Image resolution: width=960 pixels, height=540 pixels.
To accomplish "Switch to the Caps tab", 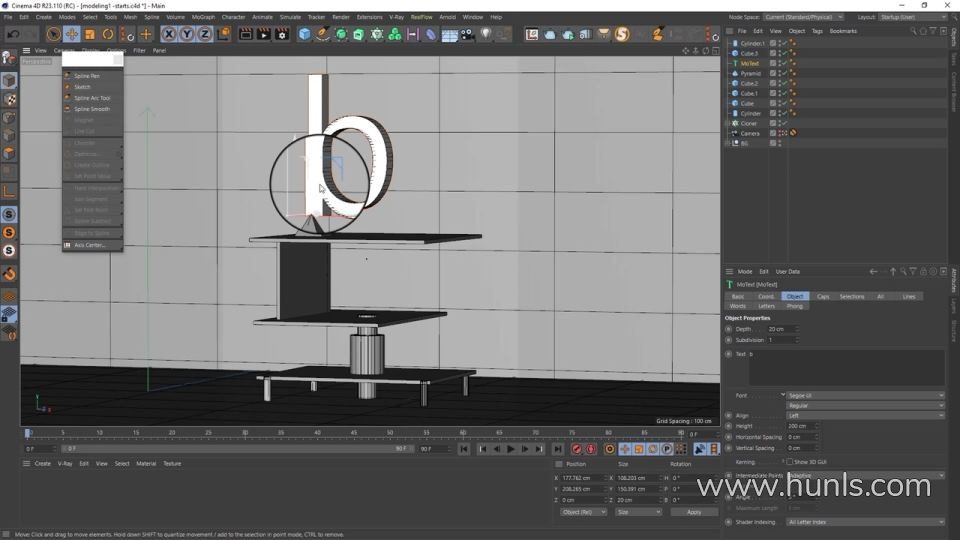I will [822, 296].
